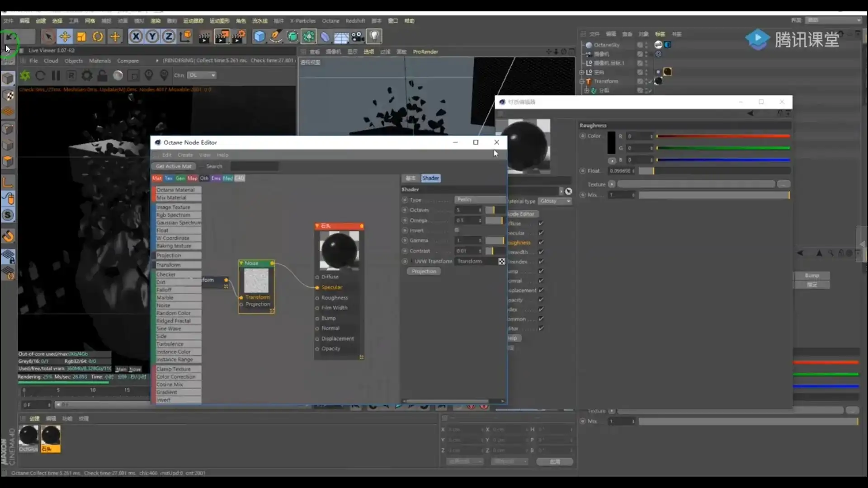Switch to the Shader tab
868x488 pixels.
[430, 178]
